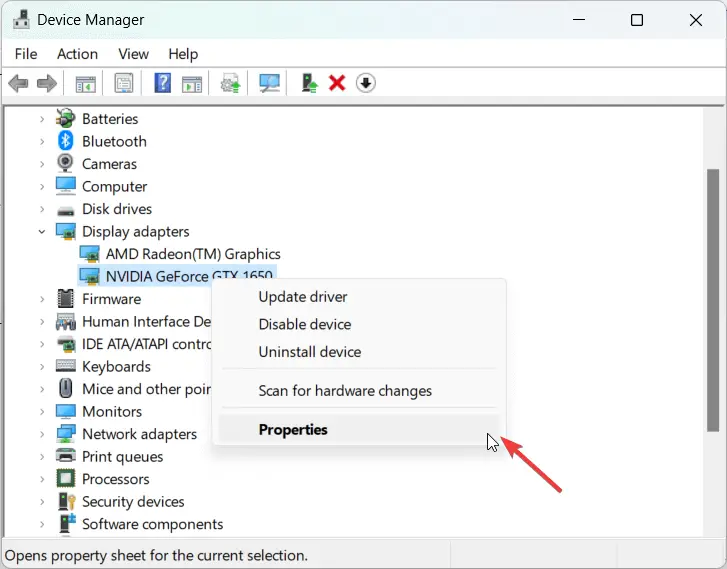The image size is (727, 569).
Task: Click the AMD Radeon adapter icon
Action: click(x=89, y=254)
